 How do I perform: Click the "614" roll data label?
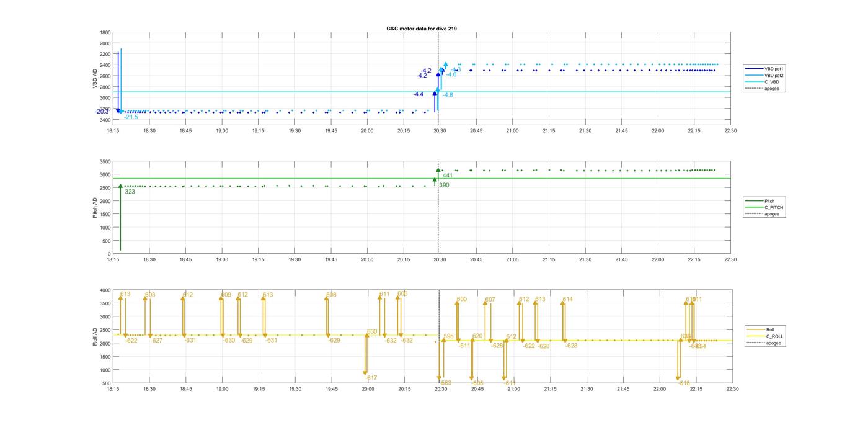(568, 300)
